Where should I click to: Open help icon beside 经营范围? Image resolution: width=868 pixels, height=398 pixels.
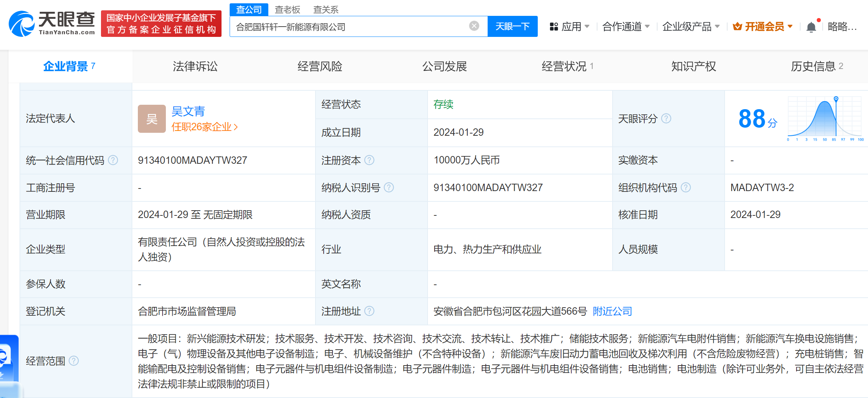coord(74,360)
